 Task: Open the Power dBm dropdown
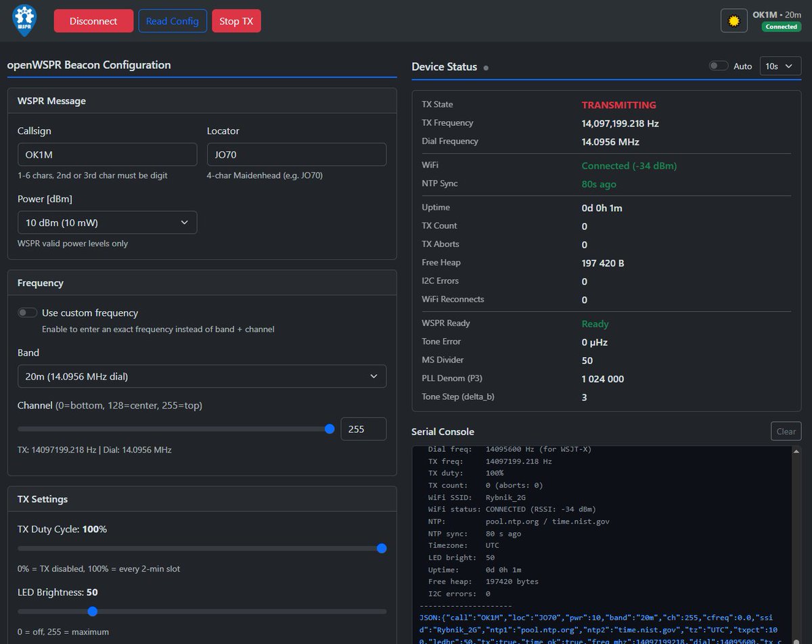tap(107, 223)
